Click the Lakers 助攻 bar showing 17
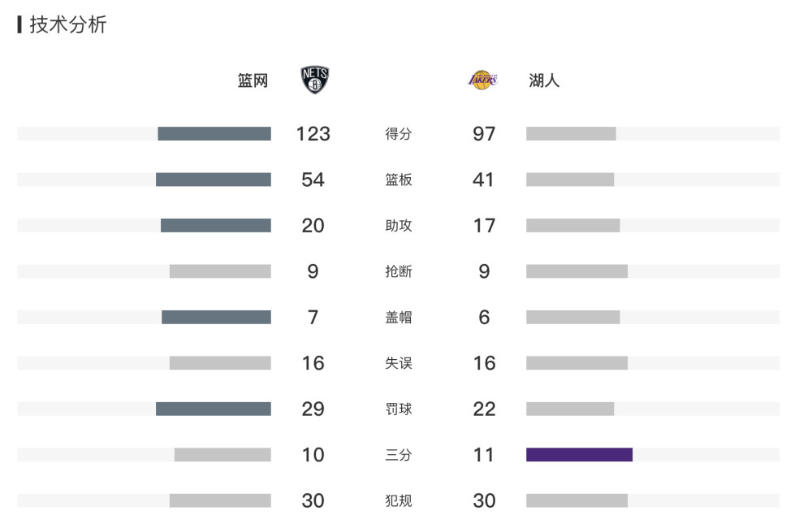Screen dimensions: 812x524 pyautogui.click(x=572, y=226)
